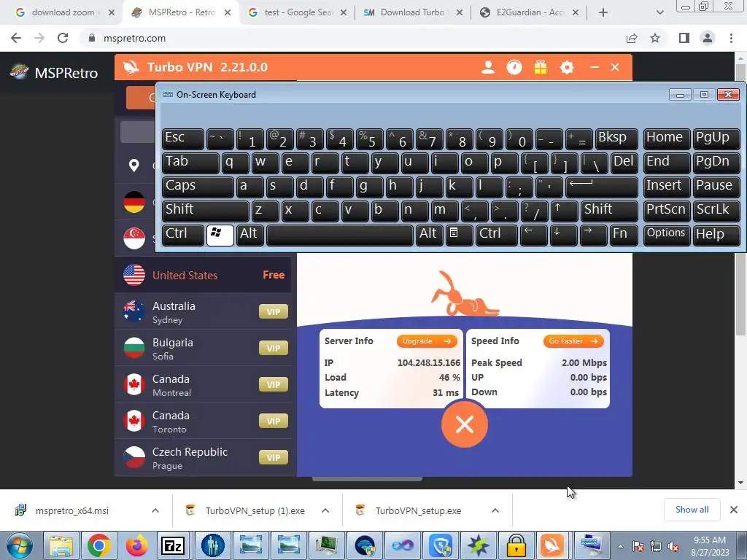Screen dimensions: 747x560
Task: Select the Czech Republic Prague server
Action: [x=203, y=458]
